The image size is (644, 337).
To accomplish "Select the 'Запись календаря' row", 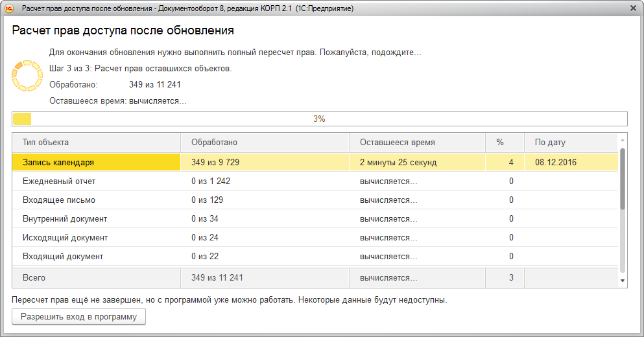I will coord(96,163).
